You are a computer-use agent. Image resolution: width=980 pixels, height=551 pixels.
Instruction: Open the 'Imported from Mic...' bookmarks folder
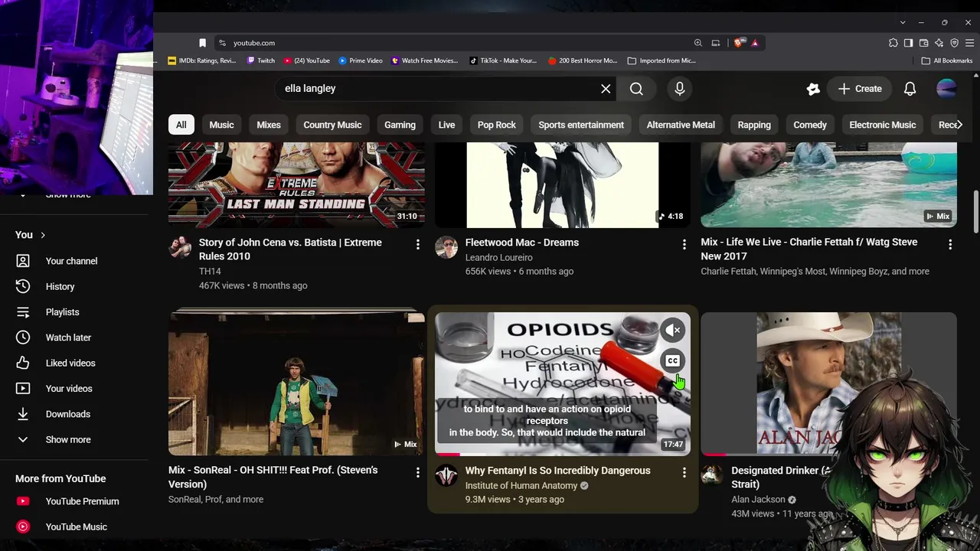[661, 60]
